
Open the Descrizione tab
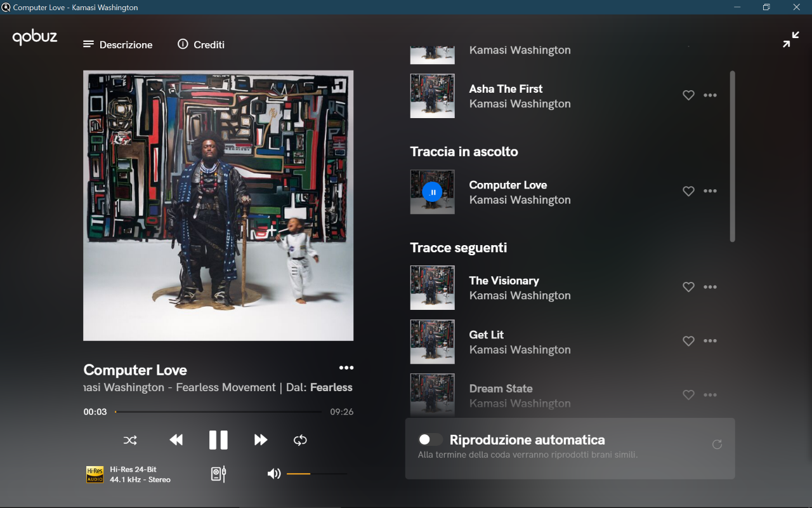pyautogui.click(x=118, y=44)
